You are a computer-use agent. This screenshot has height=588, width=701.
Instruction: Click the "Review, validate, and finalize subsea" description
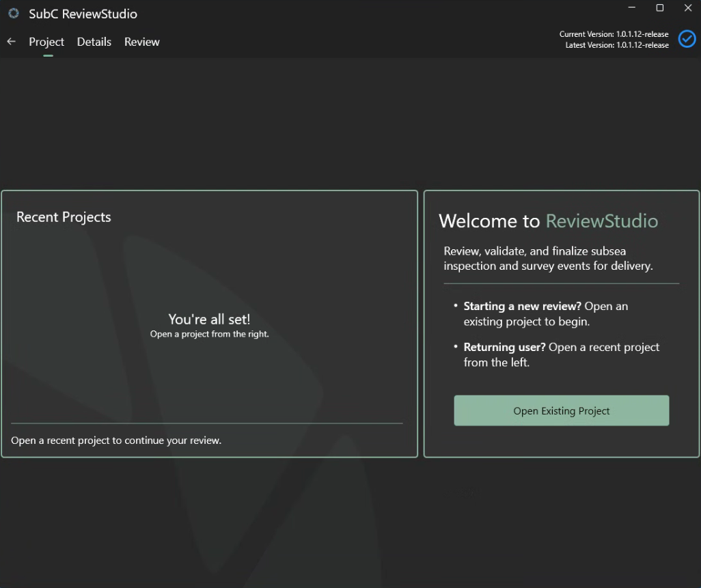coord(548,258)
